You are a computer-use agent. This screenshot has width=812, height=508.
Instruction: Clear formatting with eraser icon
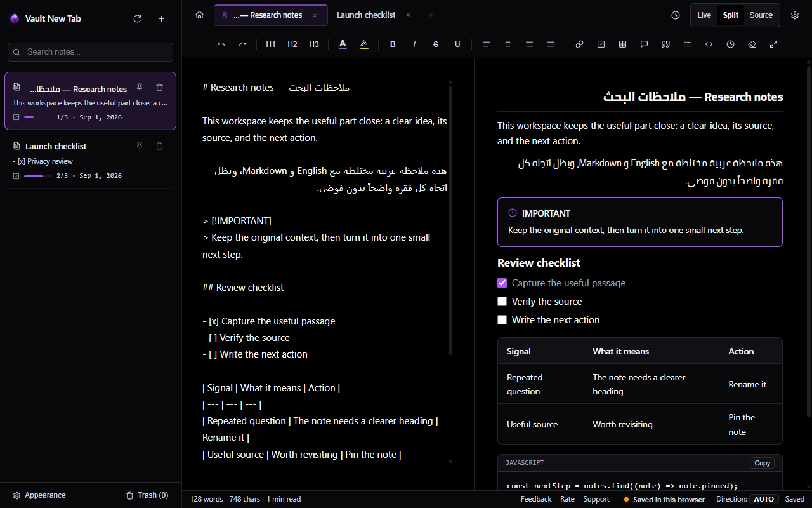pos(752,44)
